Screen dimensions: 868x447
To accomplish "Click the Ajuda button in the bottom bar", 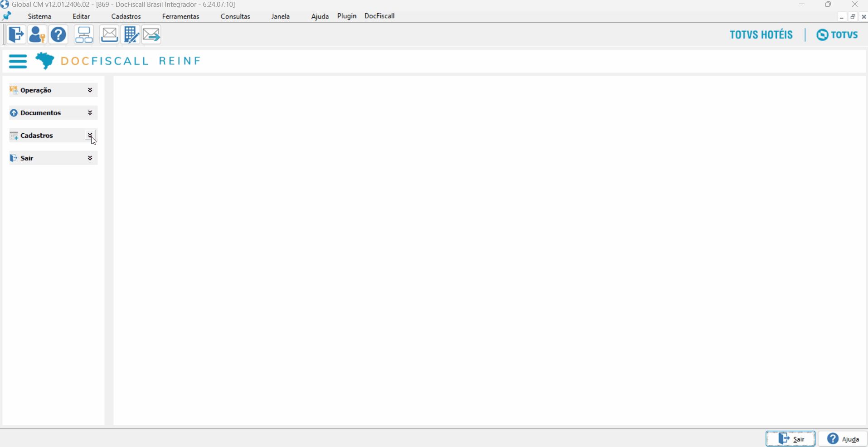I will (843, 439).
